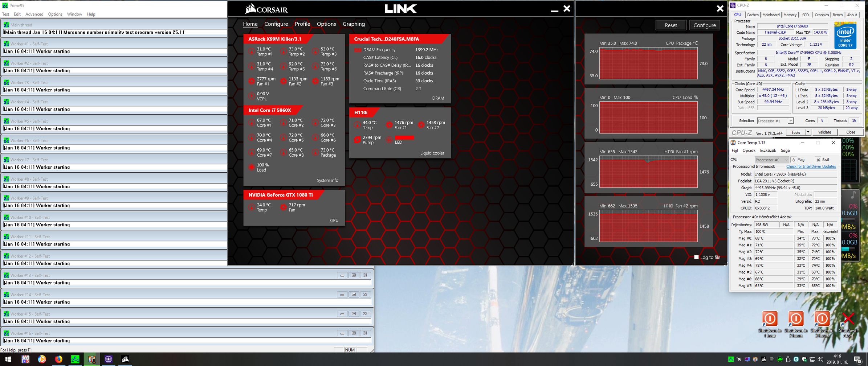Click the Firefox taskbar icon
The image size is (868, 366).
[58, 359]
